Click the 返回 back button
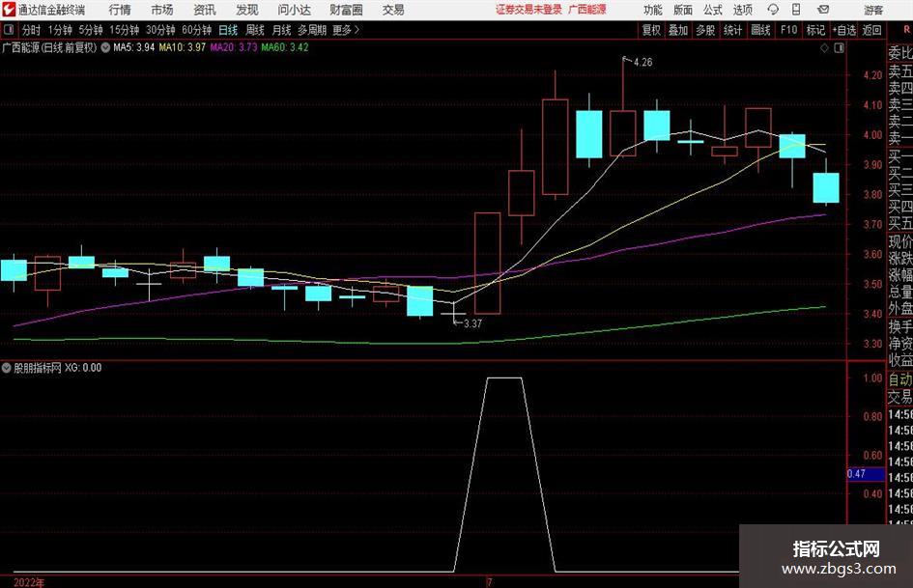913x588 pixels. (x=871, y=30)
